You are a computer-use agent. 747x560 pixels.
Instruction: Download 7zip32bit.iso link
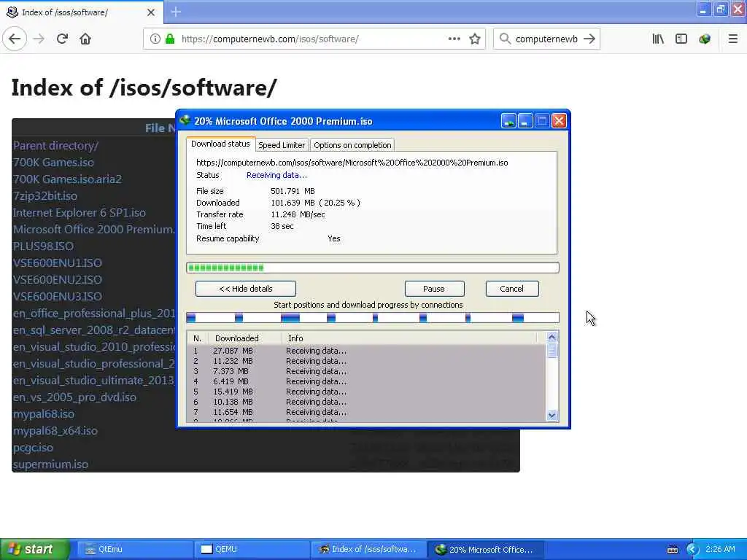pyautogui.click(x=44, y=195)
